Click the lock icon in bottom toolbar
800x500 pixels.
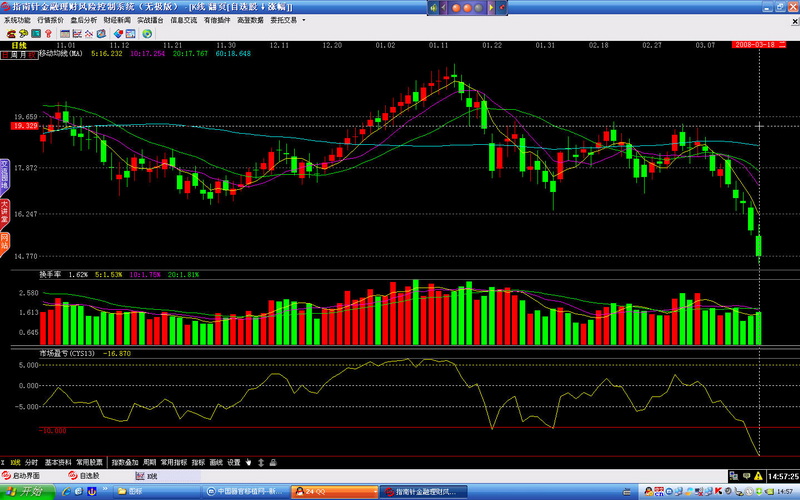click(x=272, y=463)
